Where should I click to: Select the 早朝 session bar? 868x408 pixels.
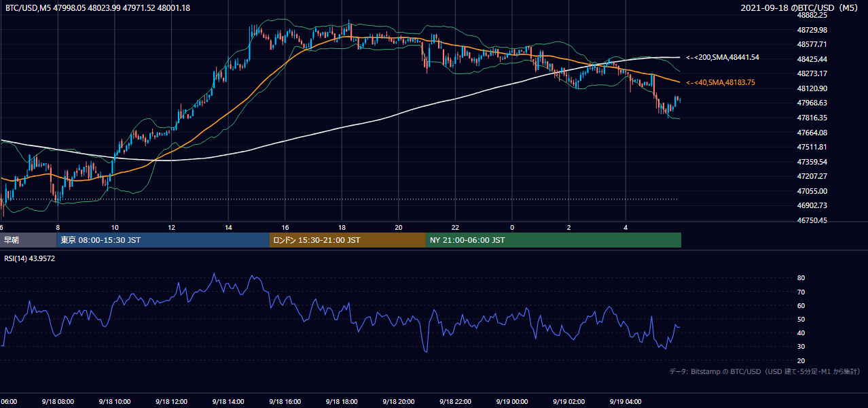(x=28, y=240)
